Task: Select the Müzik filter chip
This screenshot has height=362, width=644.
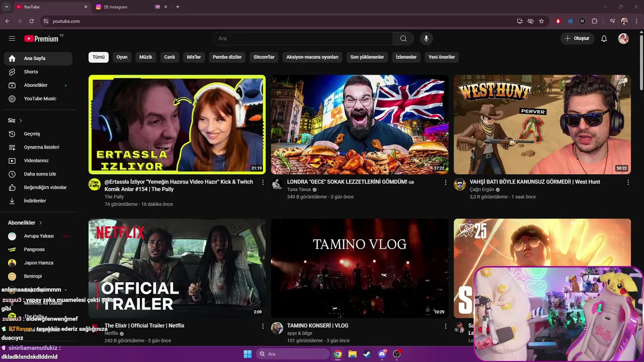Action: coord(146,57)
